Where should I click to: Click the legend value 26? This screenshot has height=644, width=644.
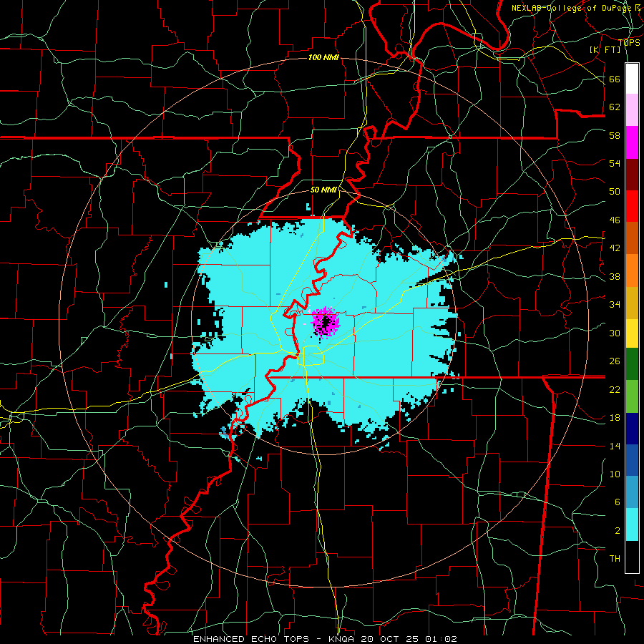pos(615,361)
